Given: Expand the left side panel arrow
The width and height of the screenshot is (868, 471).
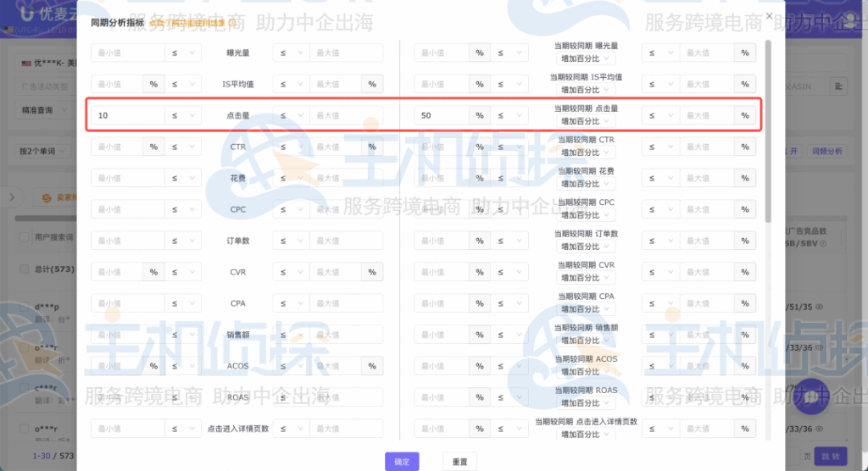Looking at the screenshot, I should pos(12,197).
